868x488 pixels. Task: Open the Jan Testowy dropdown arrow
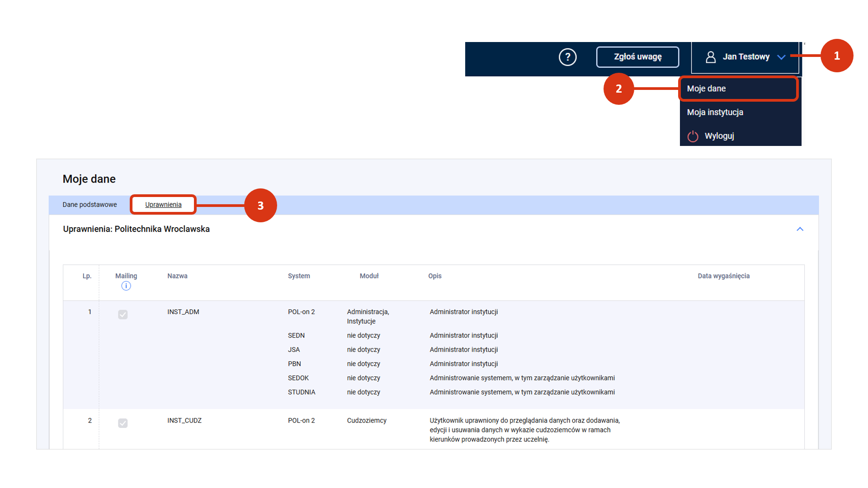[781, 57]
